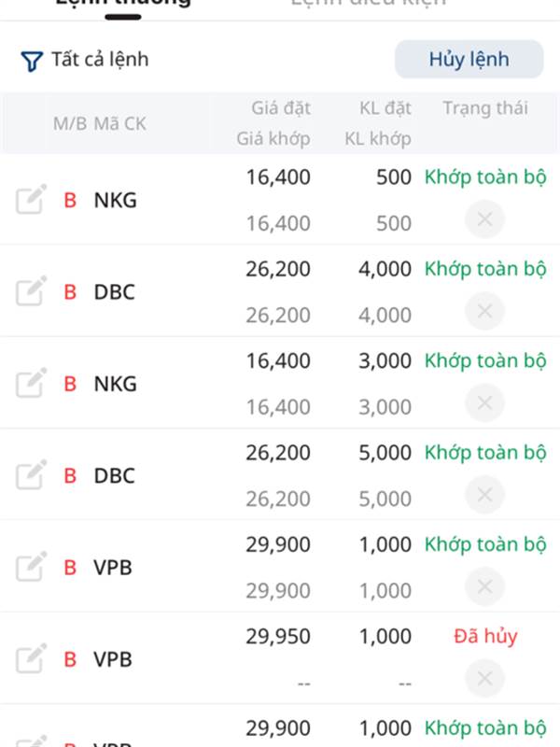Click the X icon for DBC 5,000 order
This screenshot has height=747, width=560.
coord(484,495)
